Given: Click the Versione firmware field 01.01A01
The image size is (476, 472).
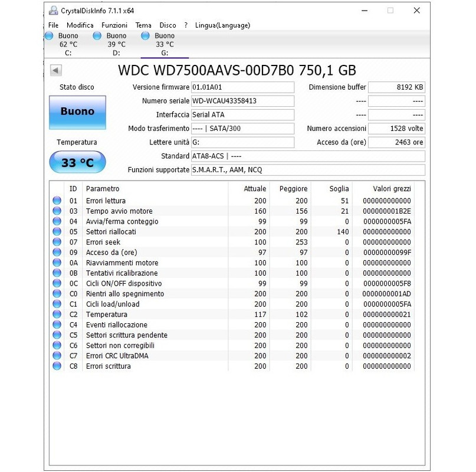Looking at the screenshot, I should click(x=242, y=87).
